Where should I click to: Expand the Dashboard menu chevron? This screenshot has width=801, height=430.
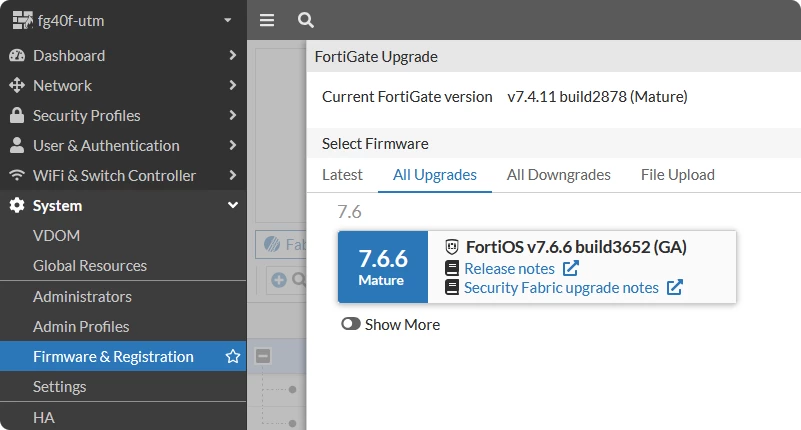[x=232, y=55]
